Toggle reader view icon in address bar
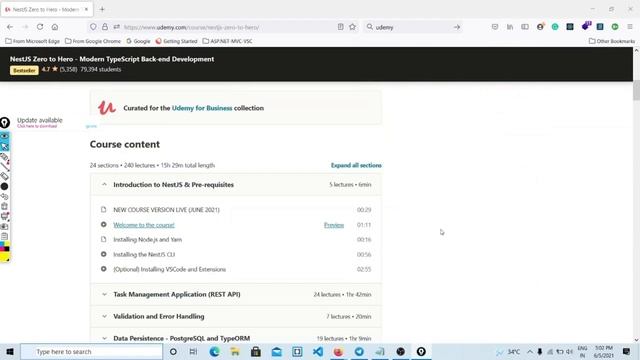 pos(340,27)
